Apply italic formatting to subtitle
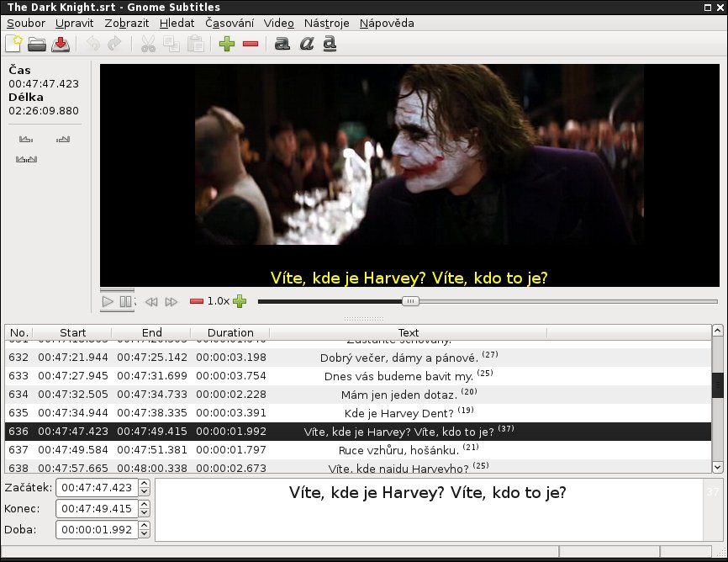Screen dimensions: 728x562 coord(307,44)
